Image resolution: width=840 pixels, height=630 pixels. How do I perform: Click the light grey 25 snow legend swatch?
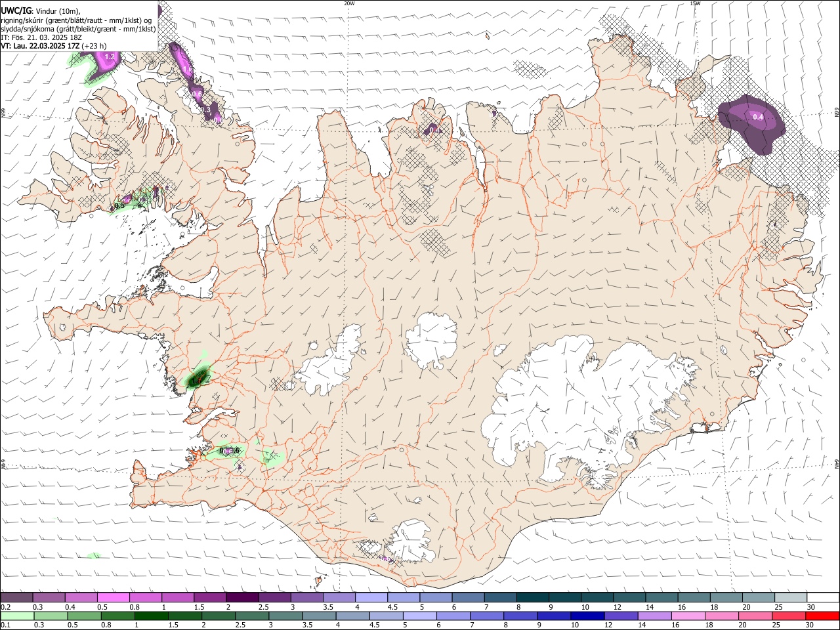click(789, 597)
